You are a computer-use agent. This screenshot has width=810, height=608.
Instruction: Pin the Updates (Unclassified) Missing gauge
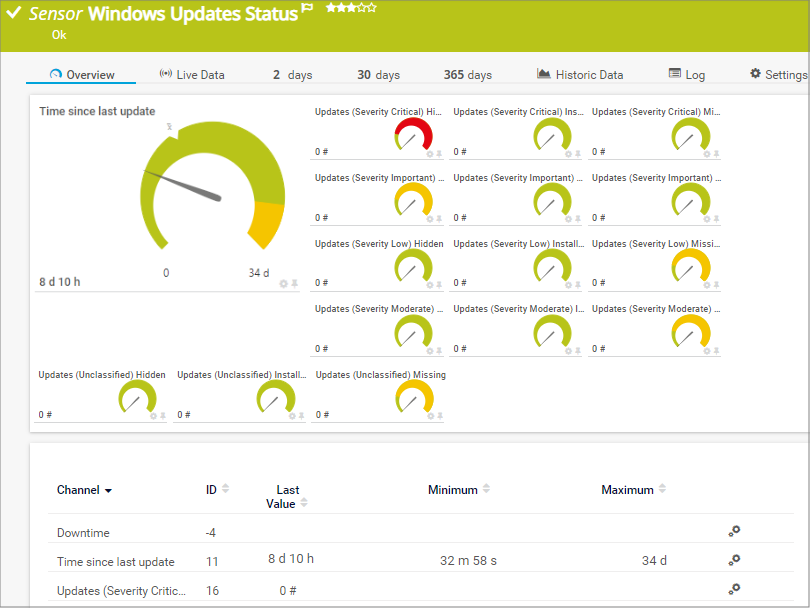click(439, 416)
